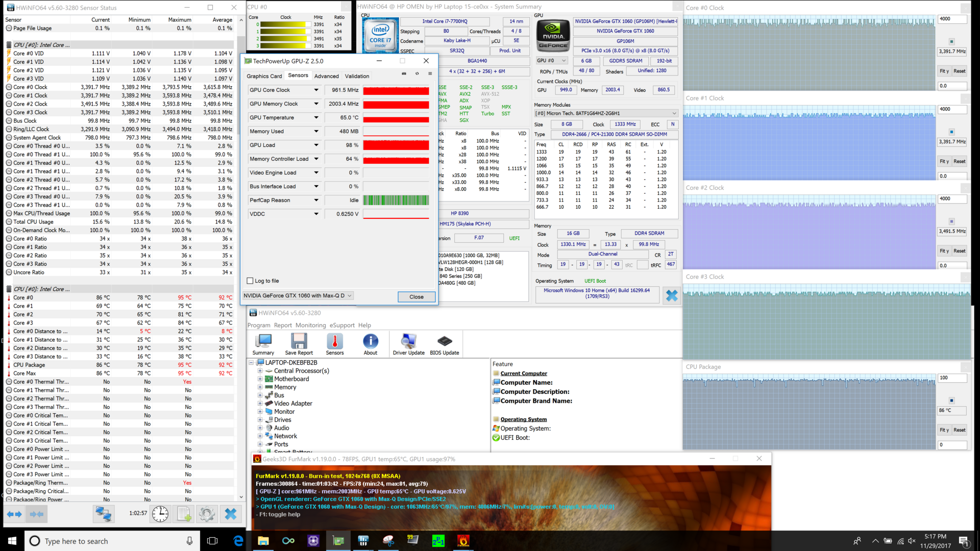Open the Sensors thermometer toolbar icon
The image size is (980, 551).
pyautogui.click(x=335, y=344)
